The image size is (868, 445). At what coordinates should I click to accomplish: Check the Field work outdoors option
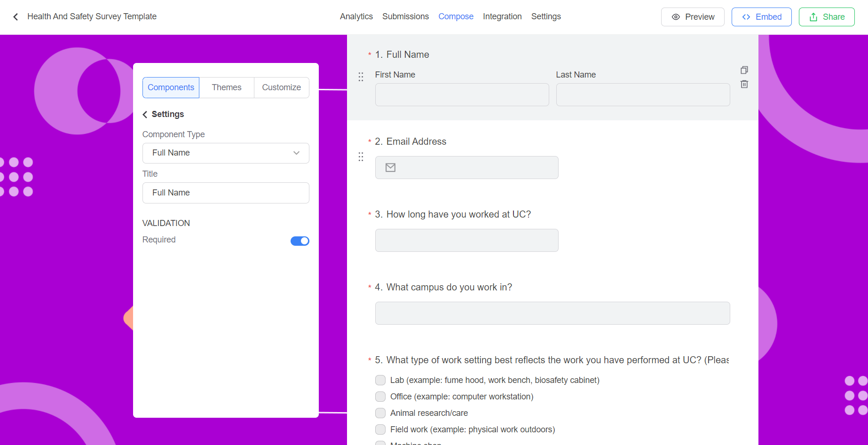(x=380, y=429)
